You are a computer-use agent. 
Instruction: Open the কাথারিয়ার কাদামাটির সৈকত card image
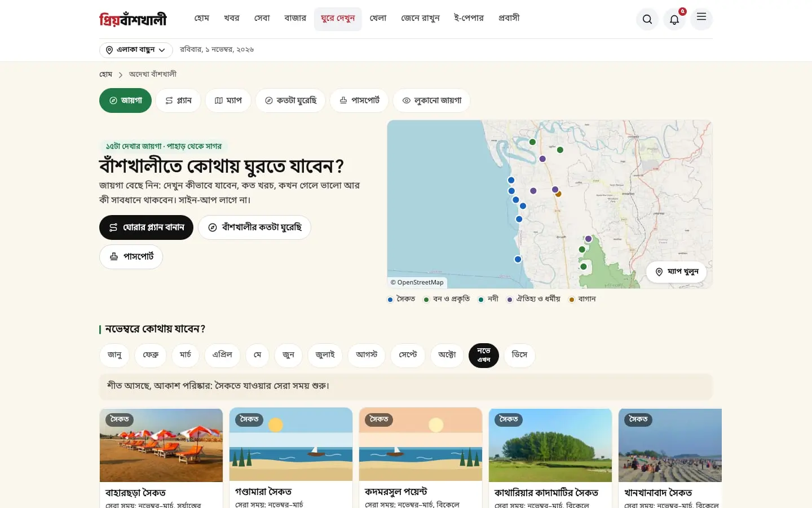tap(550, 445)
